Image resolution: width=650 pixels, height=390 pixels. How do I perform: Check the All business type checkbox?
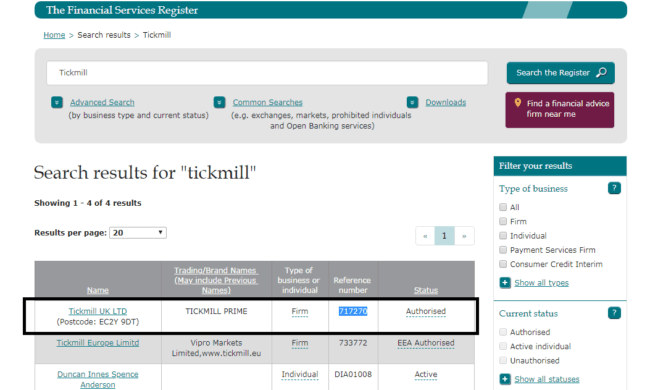pyautogui.click(x=503, y=207)
